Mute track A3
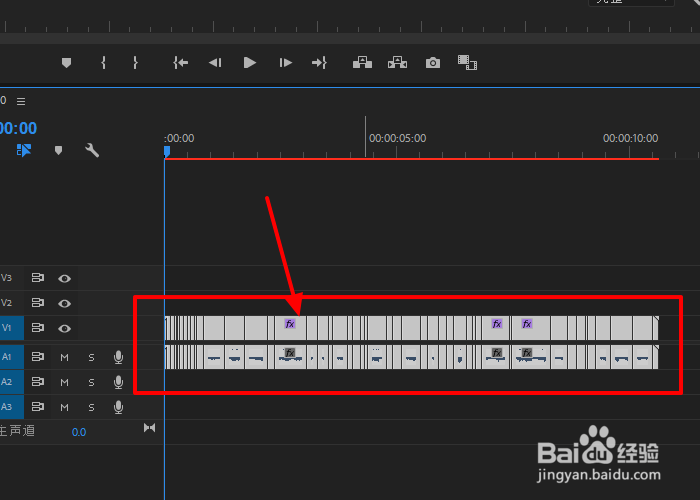The image size is (700, 500). click(x=64, y=407)
